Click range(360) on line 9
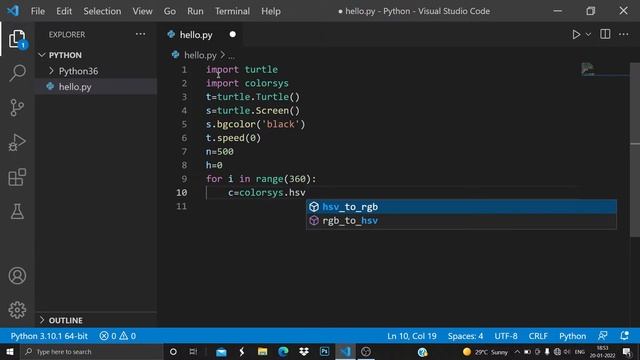Viewport: 640px width, 360px height. [x=283, y=179]
